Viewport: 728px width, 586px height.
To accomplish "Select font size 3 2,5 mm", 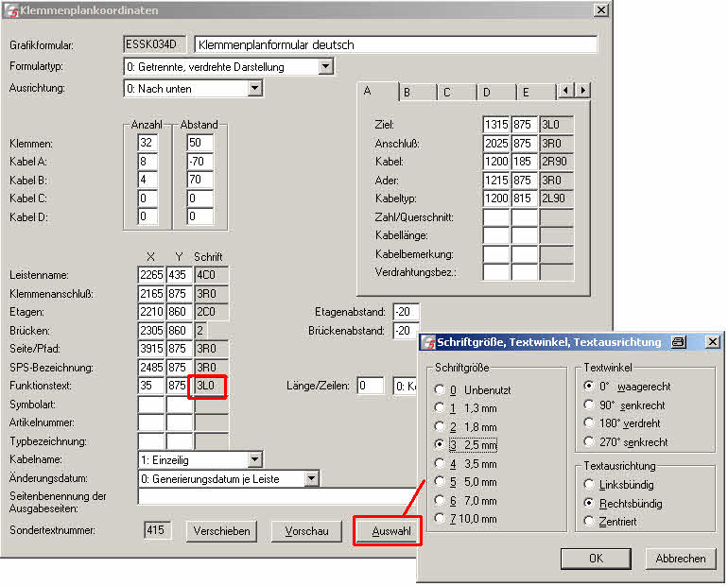I will pos(466,445).
